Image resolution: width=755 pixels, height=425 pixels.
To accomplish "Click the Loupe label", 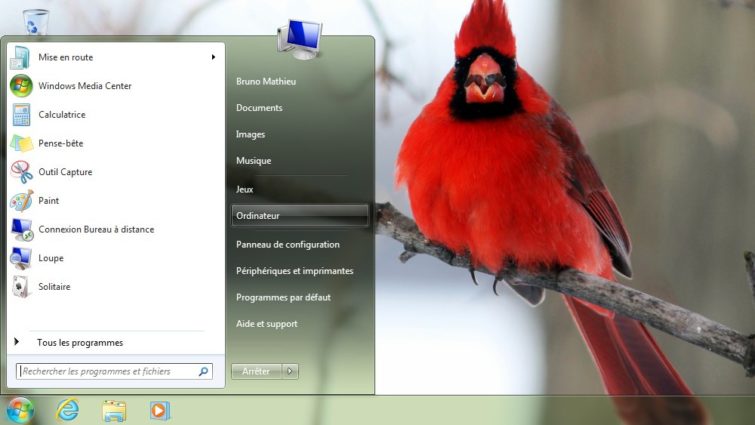I will pyautogui.click(x=51, y=258).
